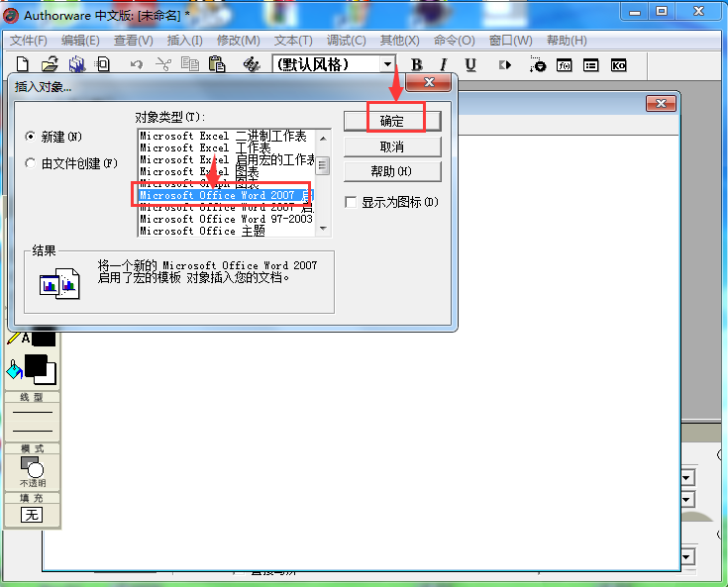Image resolution: width=728 pixels, height=587 pixels.
Task: Open the Variables list icon
Action: point(590,65)
